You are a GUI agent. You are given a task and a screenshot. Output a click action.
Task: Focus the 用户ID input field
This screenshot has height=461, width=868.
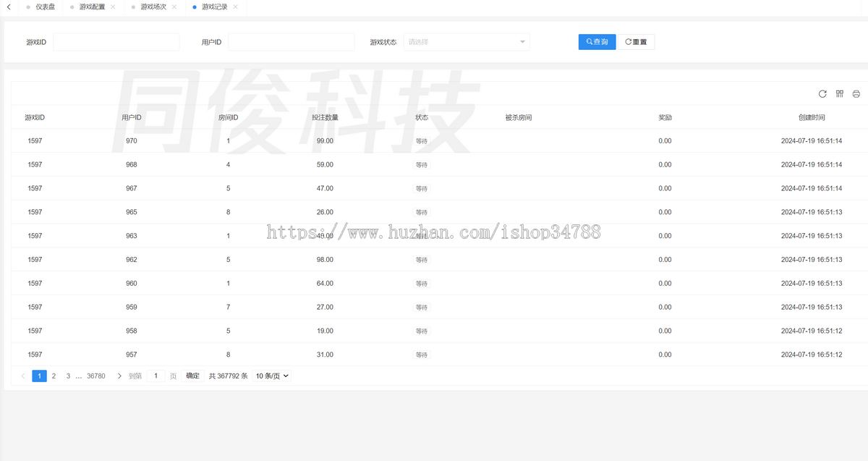pos(292,42)
